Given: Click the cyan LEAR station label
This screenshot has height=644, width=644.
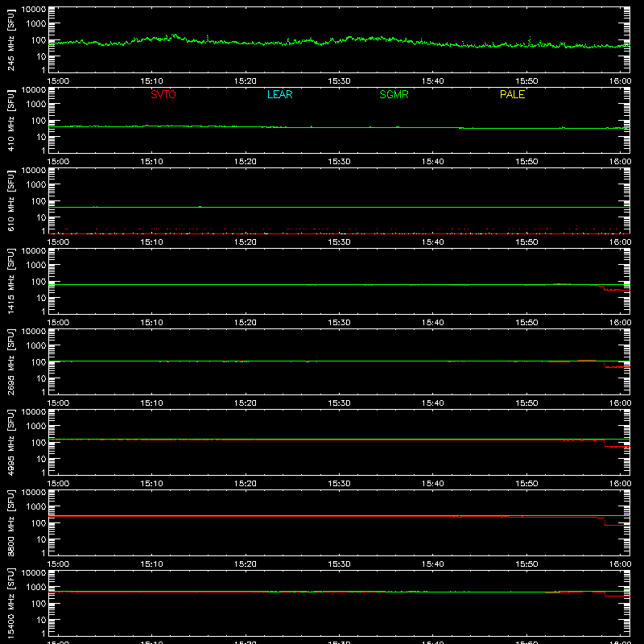Looking at the screenshot, I should click(x=279, y=94).
